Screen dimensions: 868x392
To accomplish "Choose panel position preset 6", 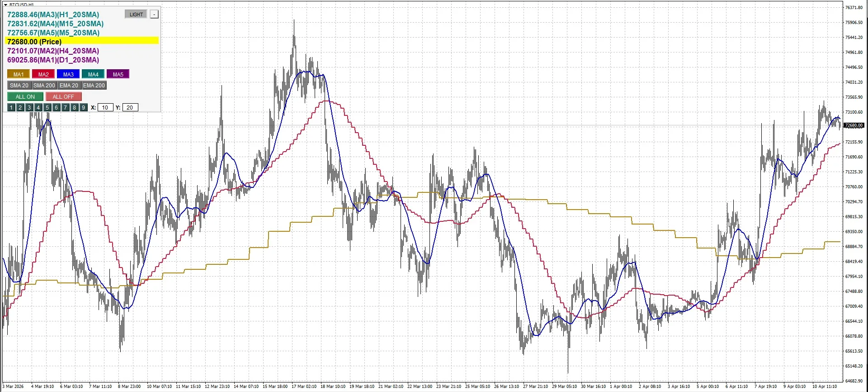I will (x=57, y=108).
